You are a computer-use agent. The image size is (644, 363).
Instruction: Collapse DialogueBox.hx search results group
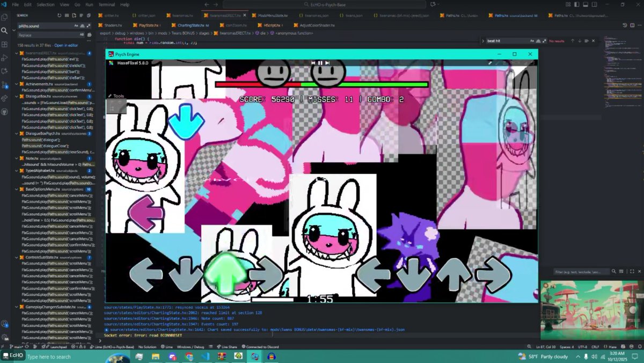(x=16, y=96)
